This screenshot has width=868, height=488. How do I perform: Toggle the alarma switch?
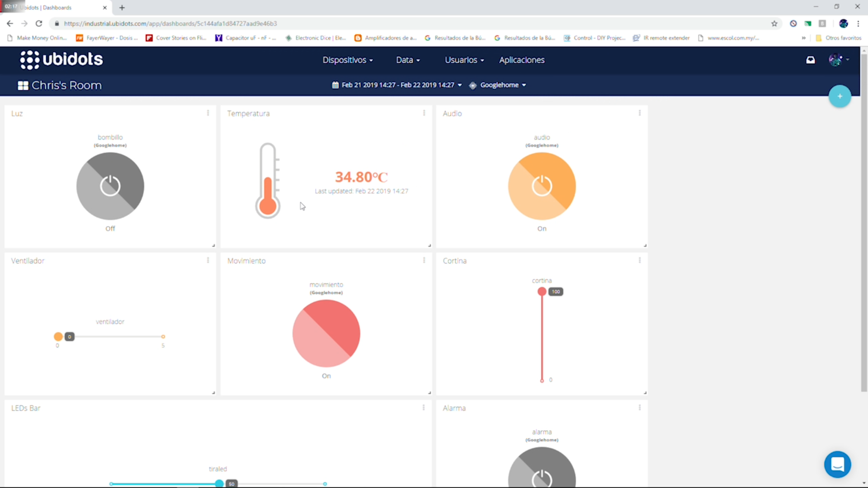pos(542,467)
